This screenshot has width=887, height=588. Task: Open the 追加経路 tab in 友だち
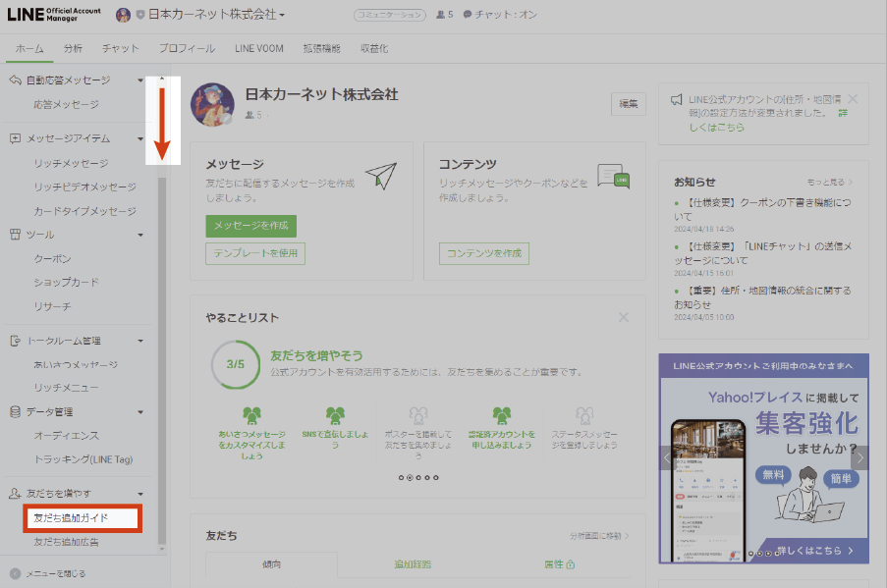pyautogui.click(x=413, y=564)
